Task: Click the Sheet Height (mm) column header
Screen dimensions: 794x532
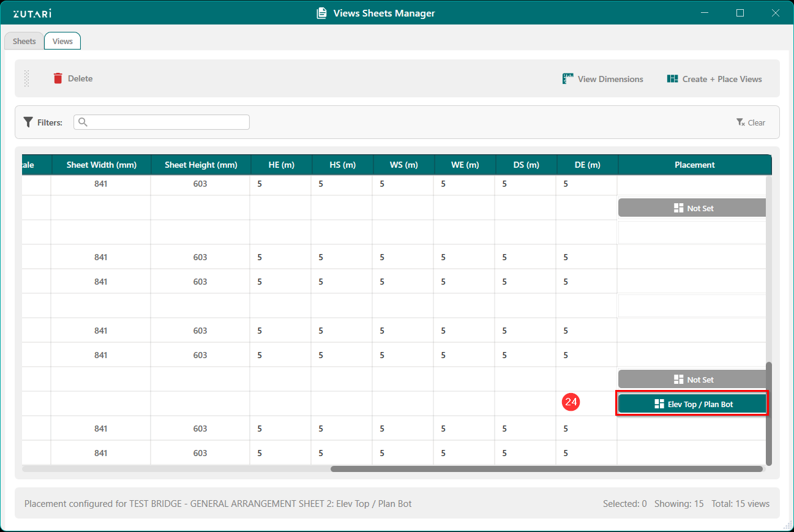Action: click(201, 165)
